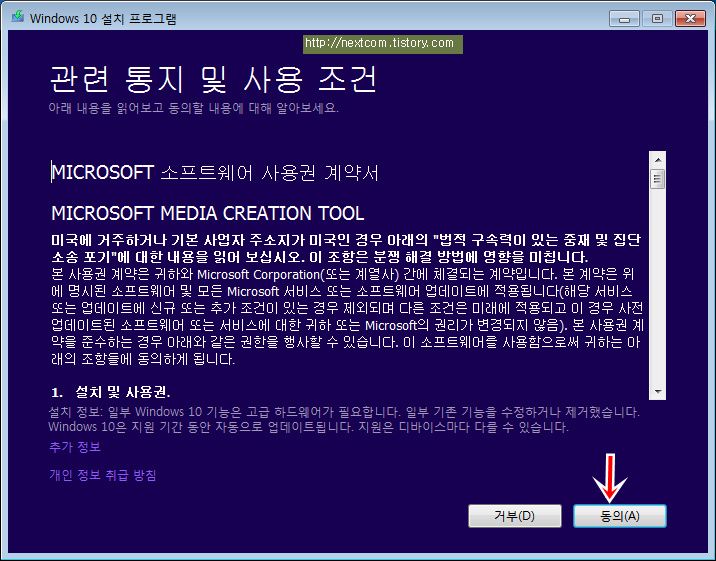Click the bold '미국에 거주하거나' paragraph
Screen dimensions: 716x561
pos(347,248)
